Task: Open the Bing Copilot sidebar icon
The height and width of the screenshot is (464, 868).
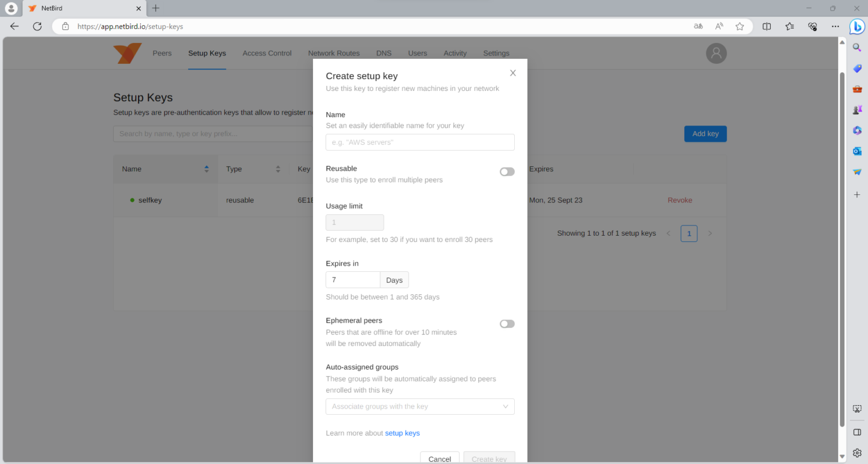Action: (857, 27)
